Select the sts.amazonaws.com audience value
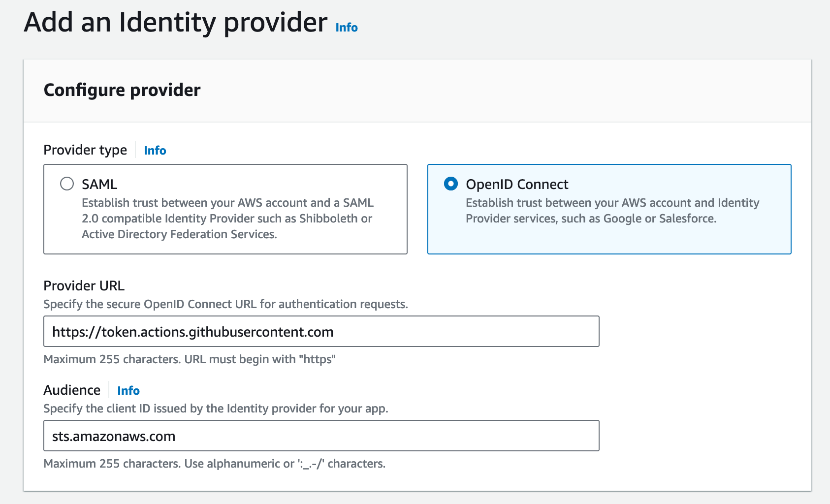The height and width of the screenshot is (504, 830). [x=114, y=436]
